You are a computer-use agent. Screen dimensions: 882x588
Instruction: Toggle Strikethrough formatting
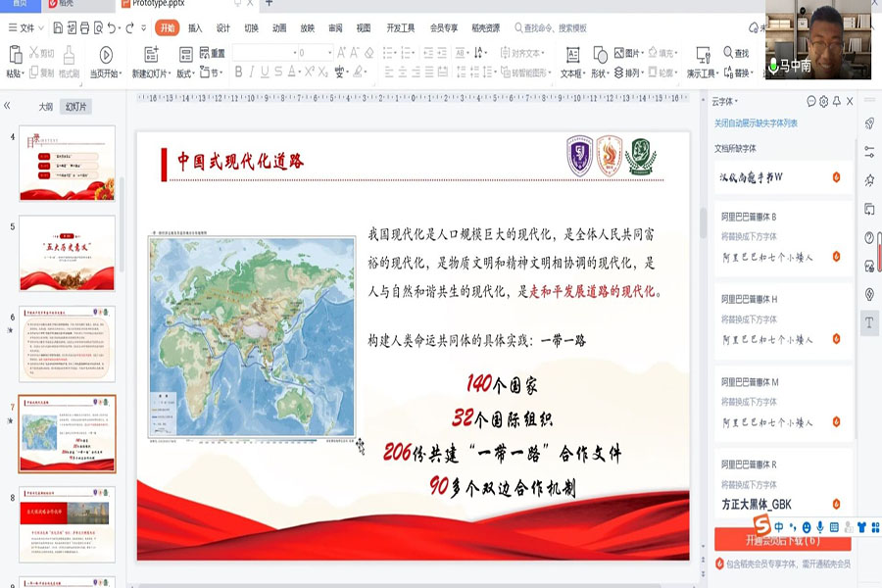pos(278,72)
